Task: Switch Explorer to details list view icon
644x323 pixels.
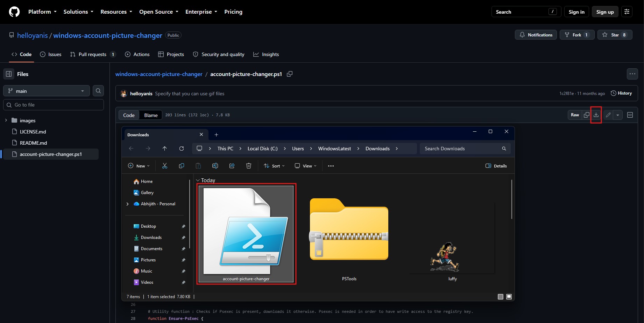Action: pyautogui.click(x=501, y=297)
